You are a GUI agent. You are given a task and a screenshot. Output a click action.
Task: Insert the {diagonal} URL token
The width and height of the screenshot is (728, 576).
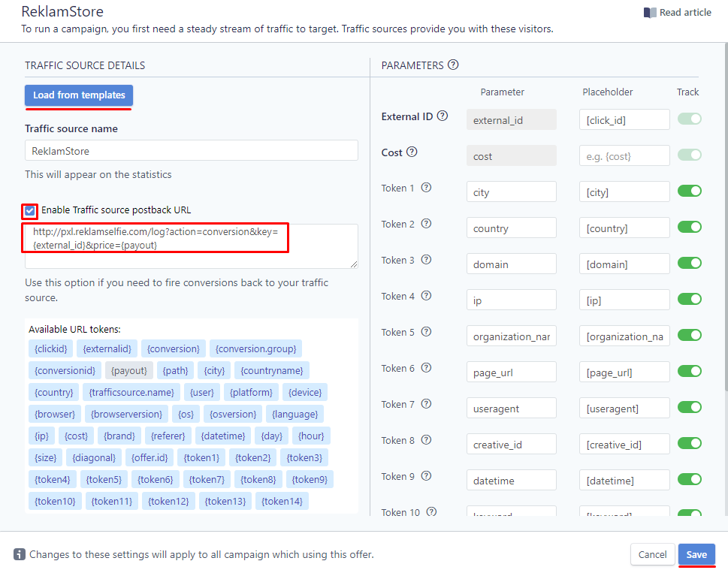pyautogui.click(x=94, y=457)
